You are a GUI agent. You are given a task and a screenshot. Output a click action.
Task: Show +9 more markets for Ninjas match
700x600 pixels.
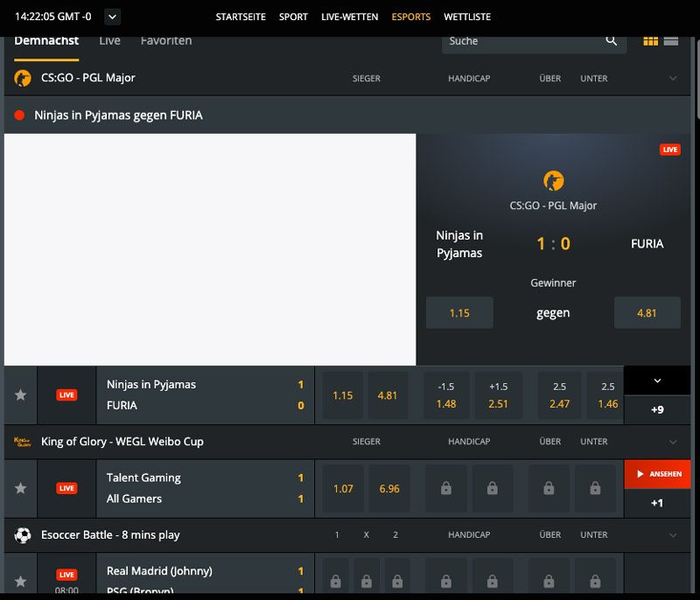[x=657, y=409]
